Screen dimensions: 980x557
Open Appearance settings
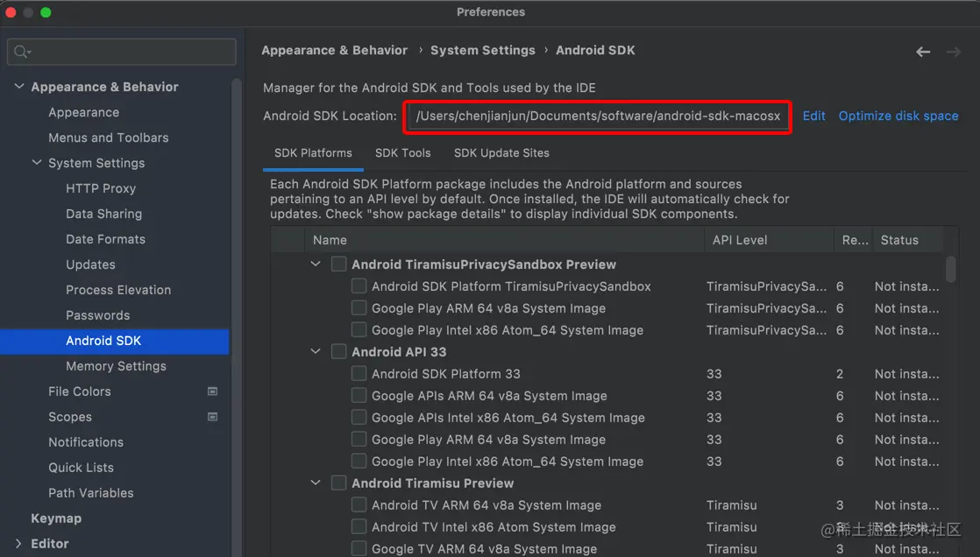84,112
